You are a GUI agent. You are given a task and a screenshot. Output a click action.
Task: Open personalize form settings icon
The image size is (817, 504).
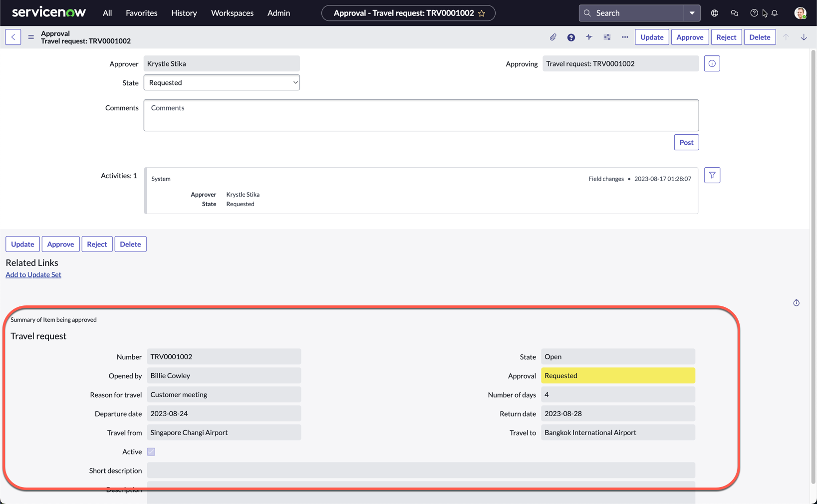pos(607,37)
